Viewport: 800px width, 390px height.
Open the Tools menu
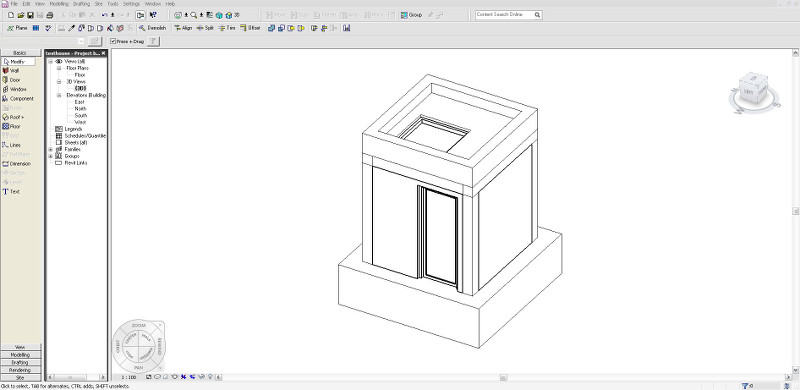pos(113,4)
